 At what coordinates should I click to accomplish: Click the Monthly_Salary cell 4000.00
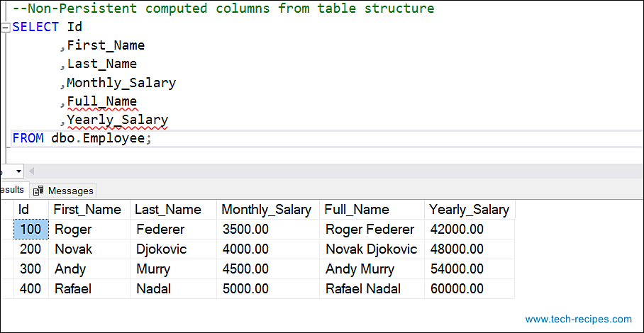[268, 249]
